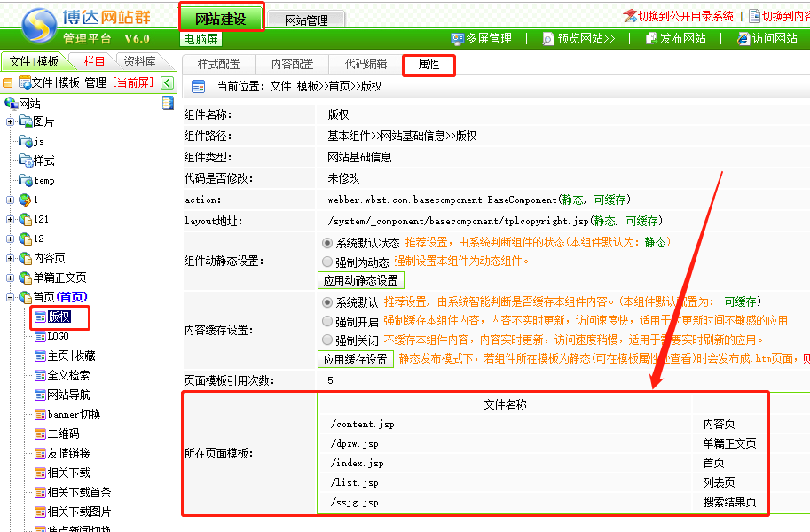Select the banner切换 component in tree

[67, 414]
